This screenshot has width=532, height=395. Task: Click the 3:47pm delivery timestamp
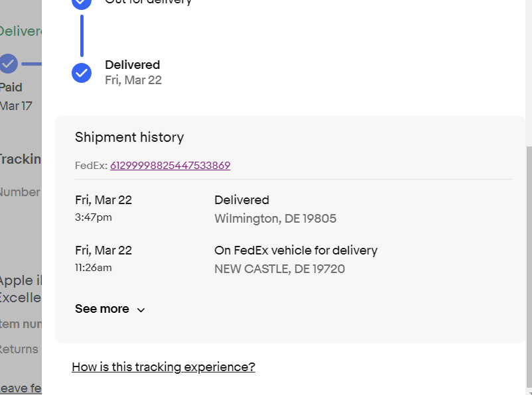[94, 217]
